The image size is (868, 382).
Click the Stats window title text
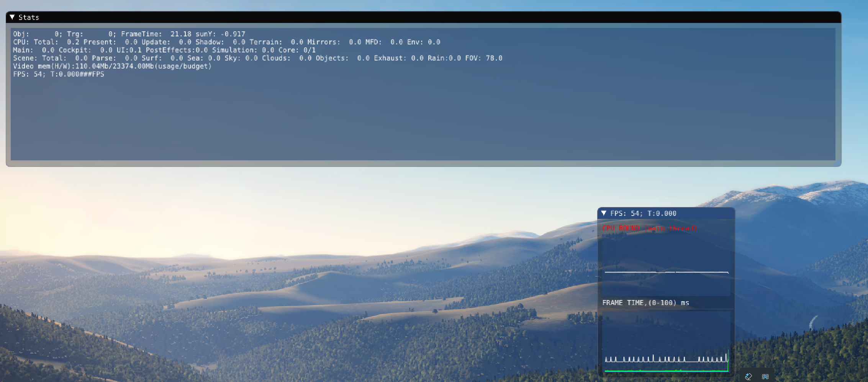pyautogui.click(x=29, y=17)
